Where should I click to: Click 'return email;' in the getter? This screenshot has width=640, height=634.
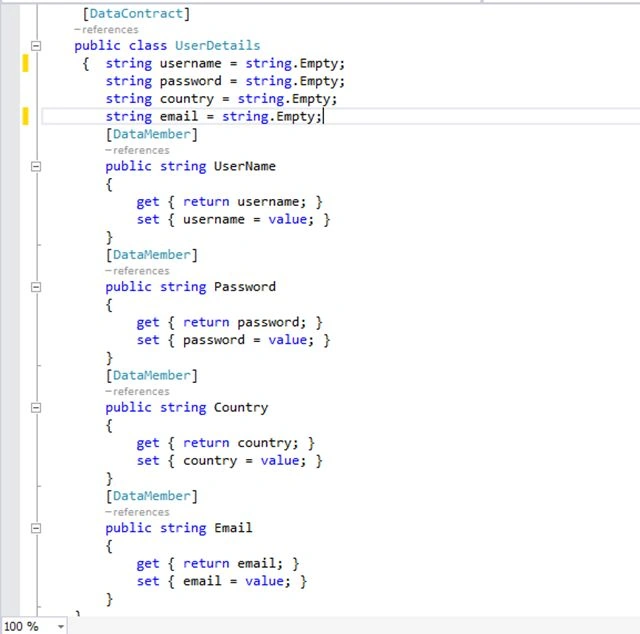pyautogui.click(x=233, y=564)
